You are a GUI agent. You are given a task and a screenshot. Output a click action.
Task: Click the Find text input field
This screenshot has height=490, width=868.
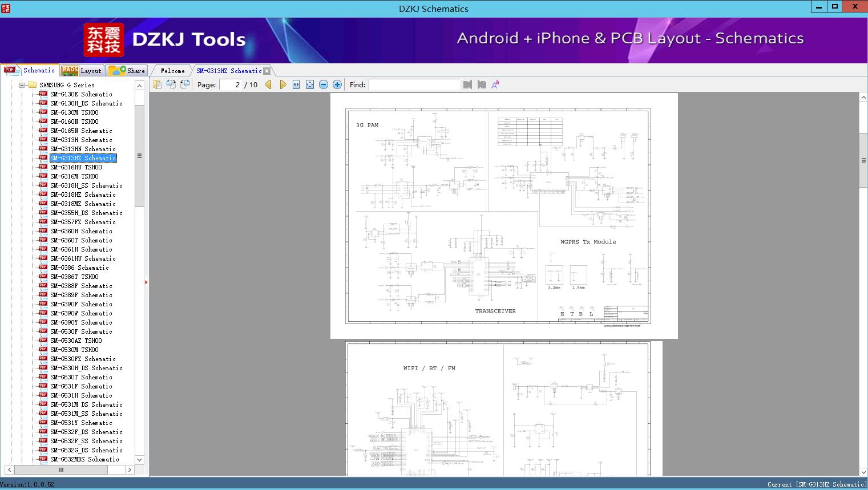(414, 84)
